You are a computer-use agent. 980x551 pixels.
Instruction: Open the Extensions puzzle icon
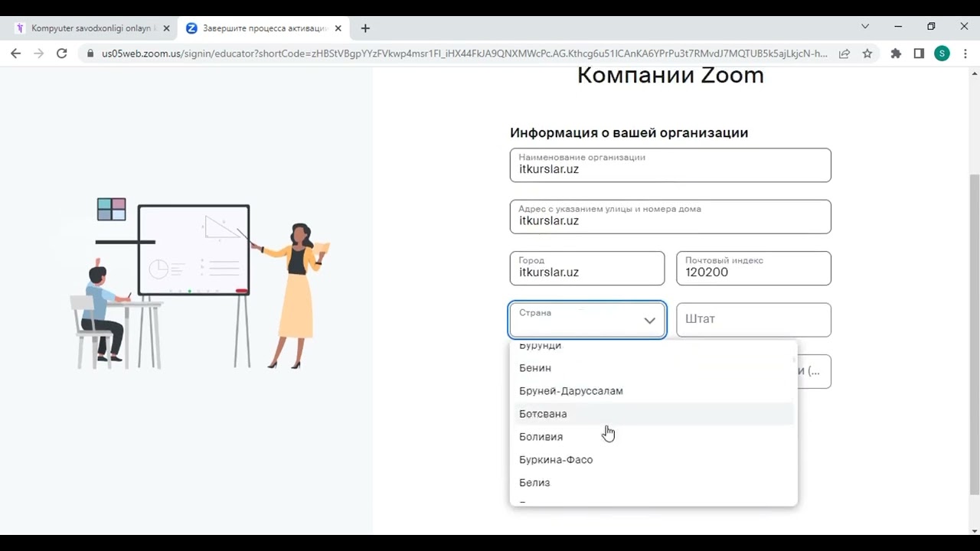click(x=896, y=54)
